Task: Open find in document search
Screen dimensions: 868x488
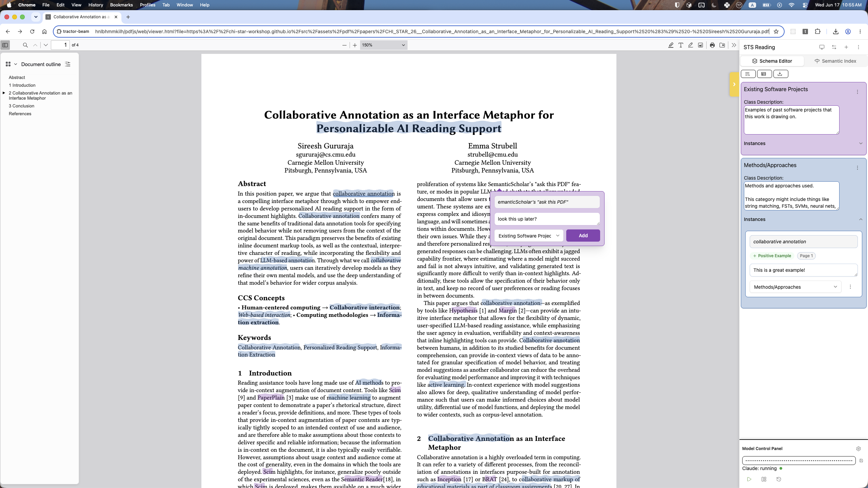Action: click(x=25, y=45)
